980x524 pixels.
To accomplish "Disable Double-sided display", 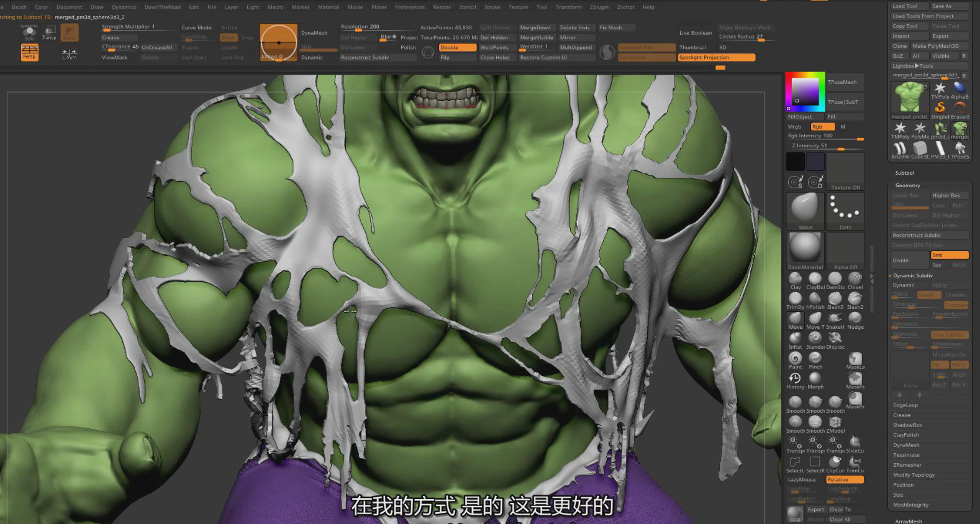I will (x=457, y=47).
